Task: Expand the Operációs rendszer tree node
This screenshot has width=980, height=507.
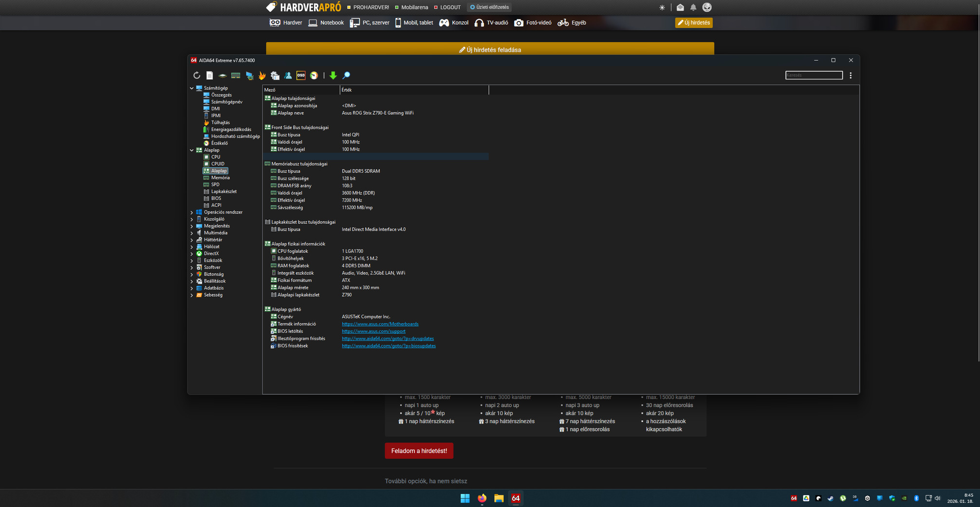Action: pyautogui.click(x=192, y=212)
